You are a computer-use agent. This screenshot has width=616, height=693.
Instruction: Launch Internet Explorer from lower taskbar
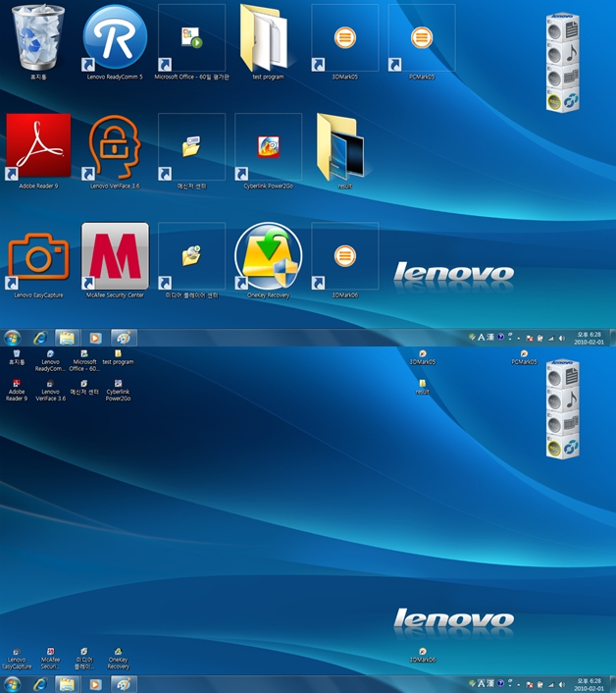pyautogui.click(x=40, y=684)
